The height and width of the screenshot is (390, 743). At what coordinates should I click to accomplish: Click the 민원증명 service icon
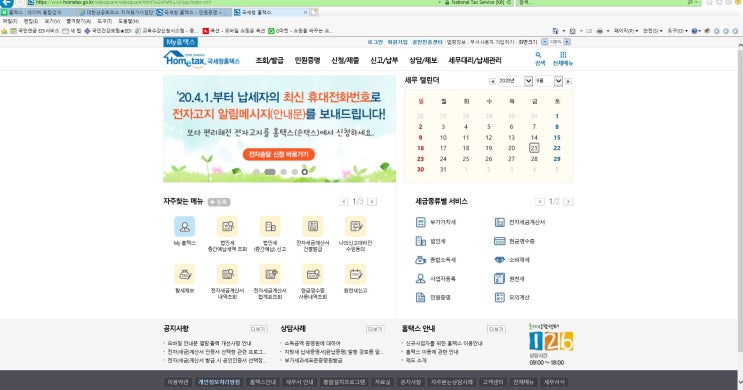420,298
